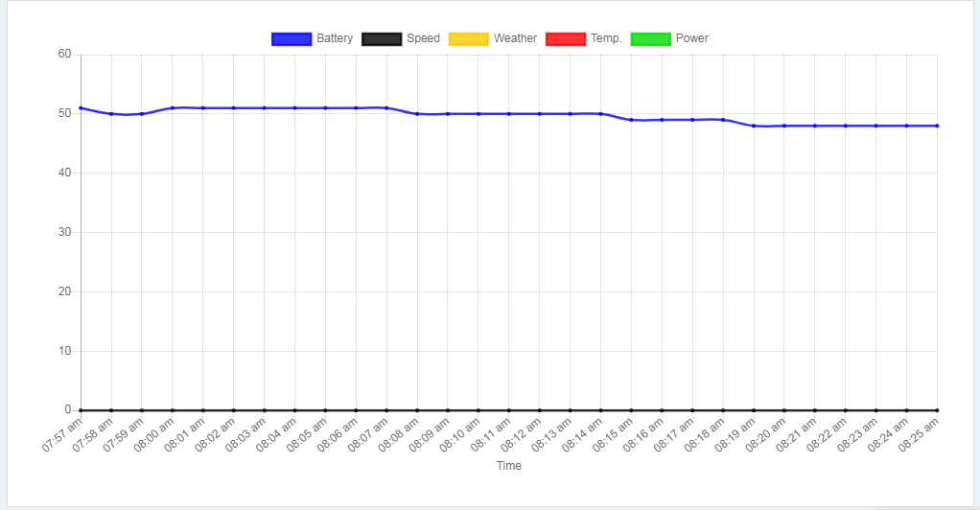Toggle the Weather series via its label
This screenshot has height=510, width=980.
[x=515, y=38]
